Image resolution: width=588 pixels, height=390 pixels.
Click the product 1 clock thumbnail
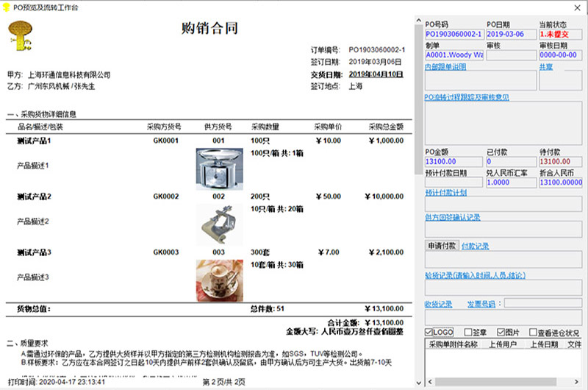(218, 167)
